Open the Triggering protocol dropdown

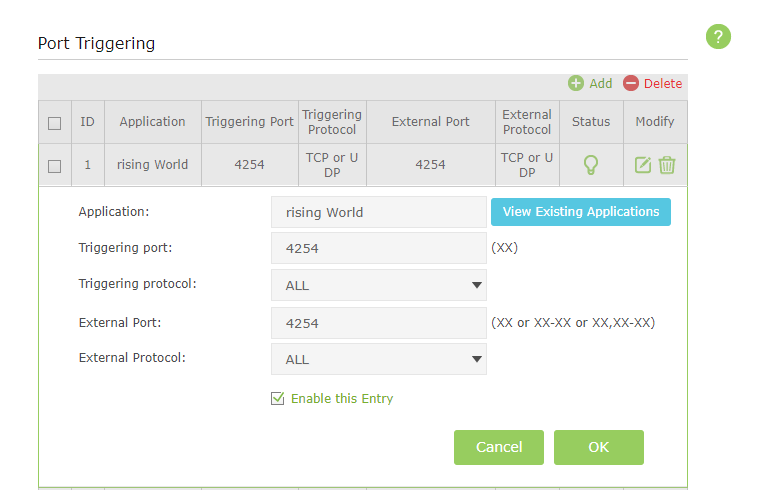pos(378,285)
